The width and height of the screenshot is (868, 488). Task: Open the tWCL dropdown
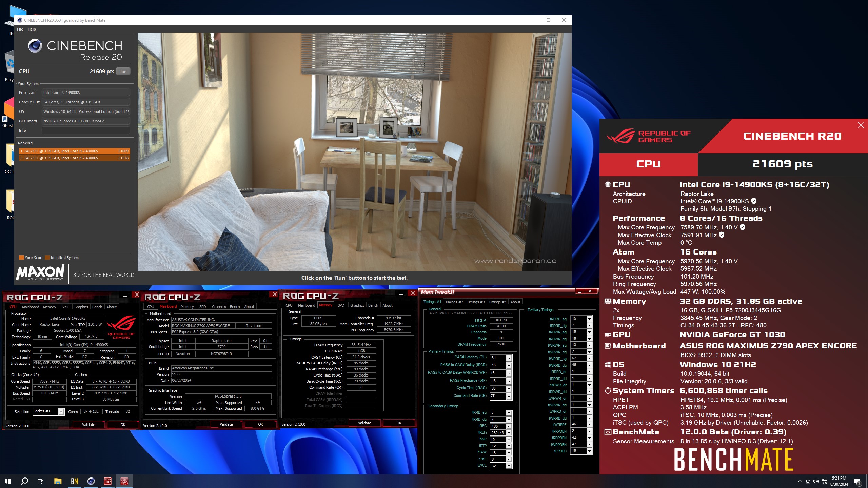509,466
